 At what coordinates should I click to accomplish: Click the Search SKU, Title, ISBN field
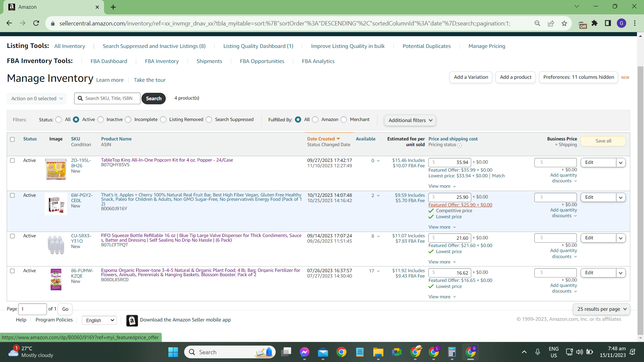(107, 99)
